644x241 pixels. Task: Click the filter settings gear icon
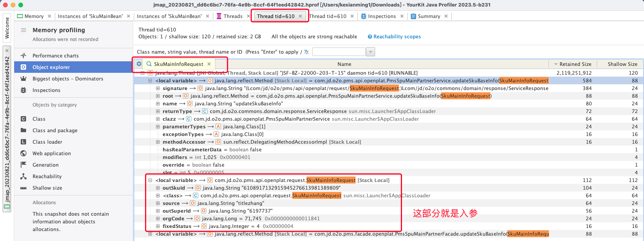(x=139, y=64)
